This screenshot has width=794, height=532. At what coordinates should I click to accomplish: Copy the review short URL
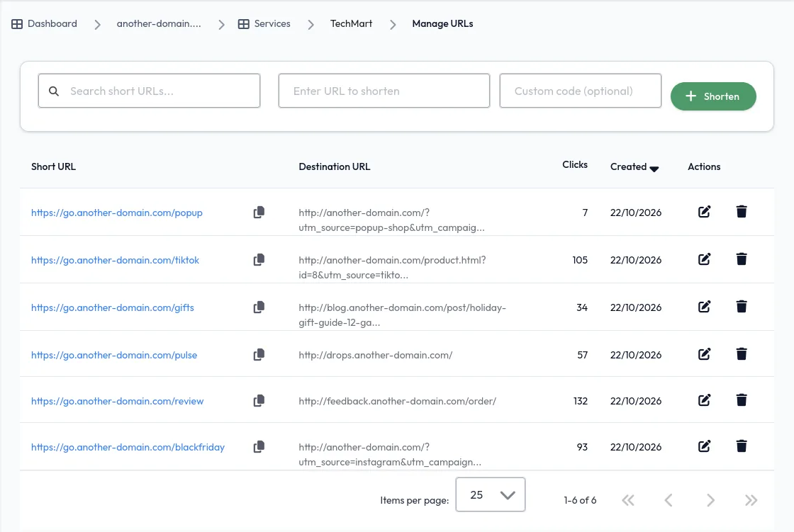(259, 400)
